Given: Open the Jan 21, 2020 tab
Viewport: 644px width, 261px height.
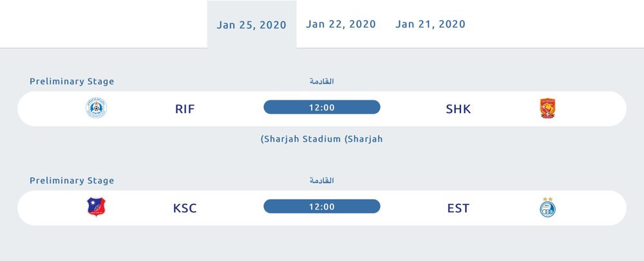Looking at the screenshot, I should pos(430,24).
